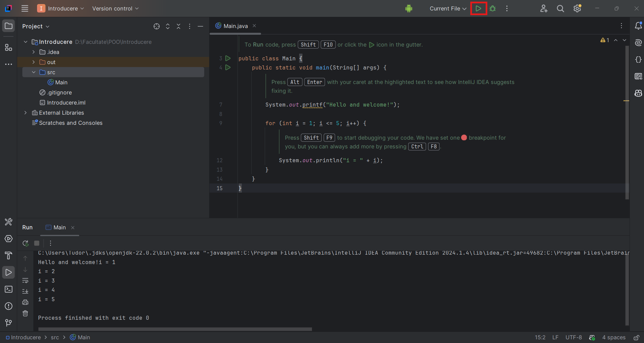Toggle Select Opened File in Project panel
This screenshot has height=343, width=644.
pos(156,26)
